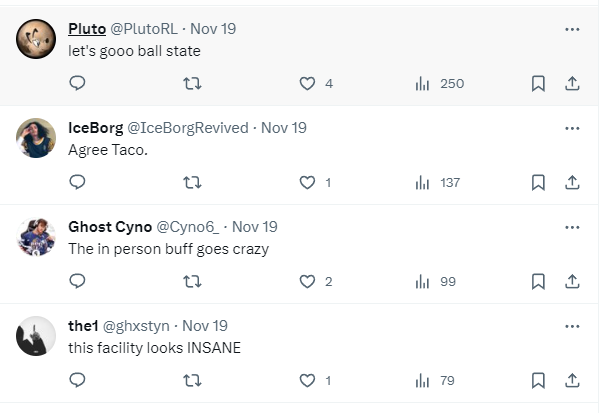Open more options on Ghost Cyno's tweet
Image resolution: width=603 pixels, height=413 pixels.
pos(572,227)
